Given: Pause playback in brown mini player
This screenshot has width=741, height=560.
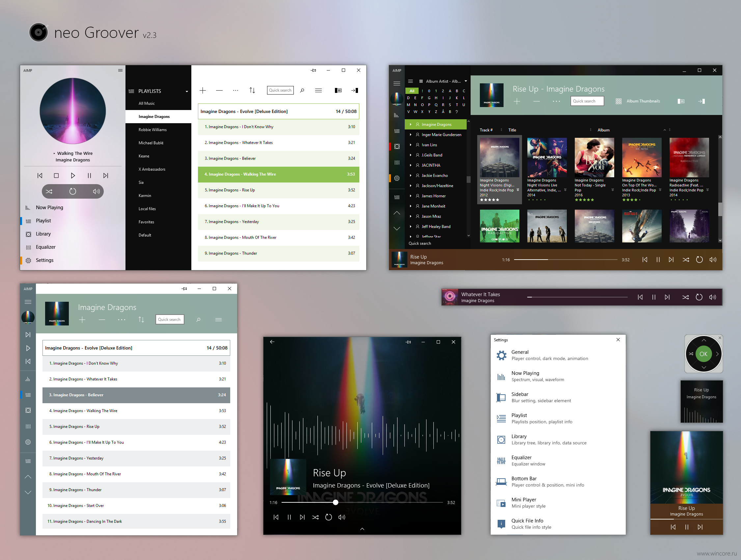Looking at the screenshot, I should pos(687,527).
